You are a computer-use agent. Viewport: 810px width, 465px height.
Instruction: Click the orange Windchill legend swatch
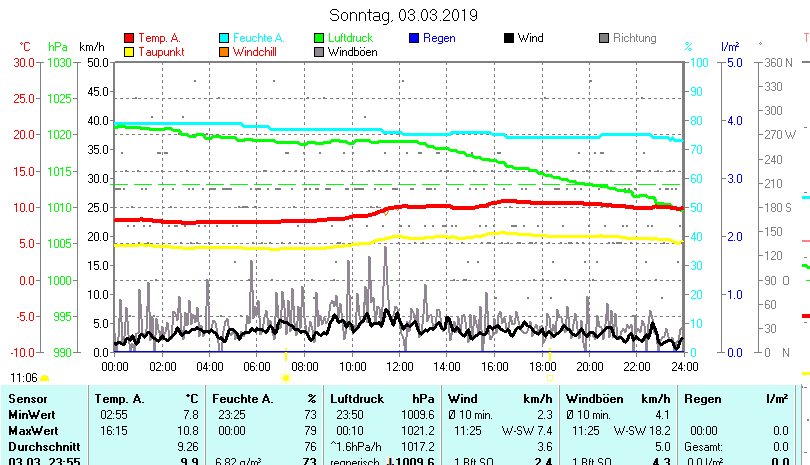pos(224,52)
